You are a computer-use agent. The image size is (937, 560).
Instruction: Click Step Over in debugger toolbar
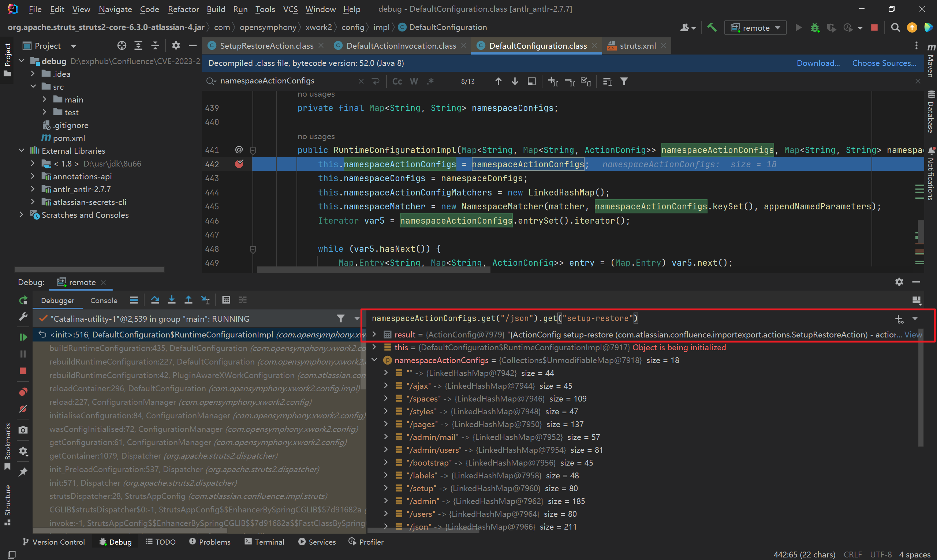(155, 300)
